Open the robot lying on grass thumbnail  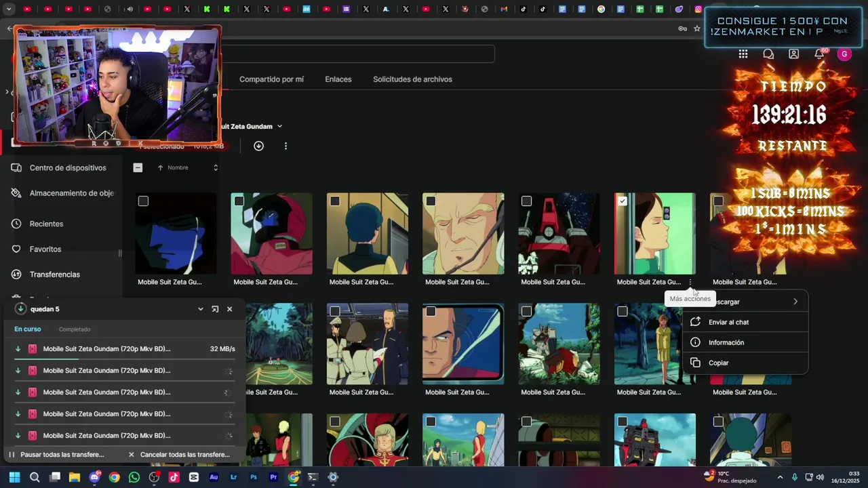(x=559, y=344)
